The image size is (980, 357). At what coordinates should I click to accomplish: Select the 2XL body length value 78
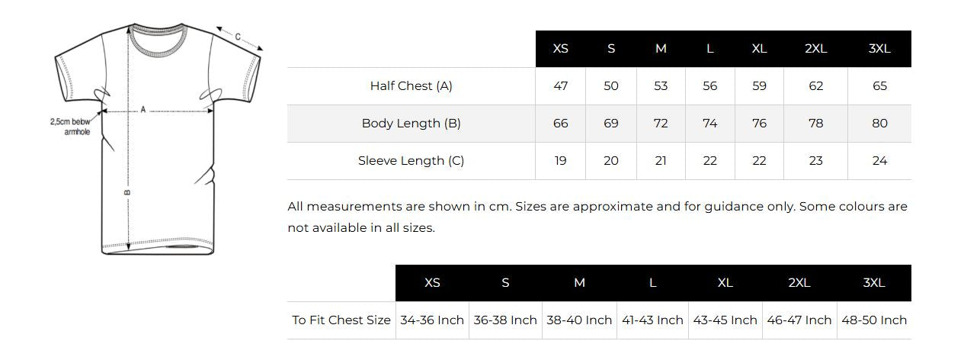tap(816, 124)
